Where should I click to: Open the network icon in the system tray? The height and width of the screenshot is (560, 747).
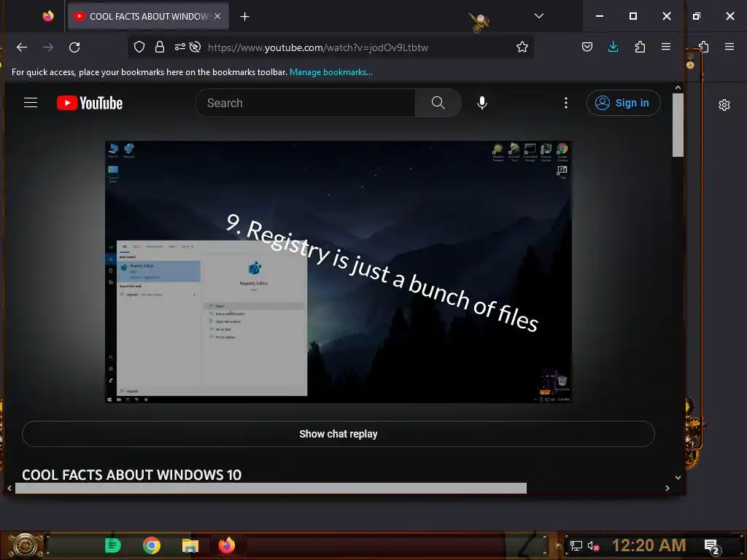(576, 545)
